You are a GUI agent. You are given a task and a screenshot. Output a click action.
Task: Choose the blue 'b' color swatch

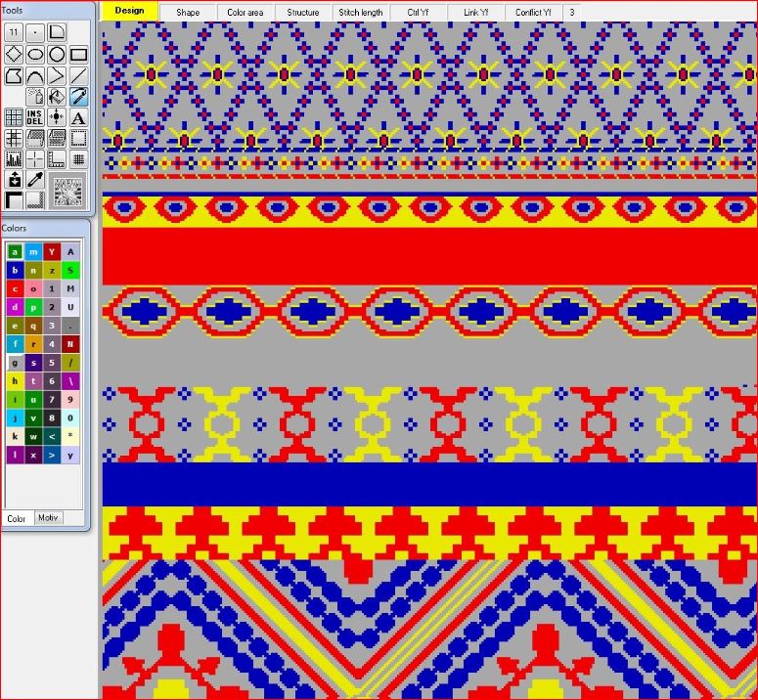(15, 270)
